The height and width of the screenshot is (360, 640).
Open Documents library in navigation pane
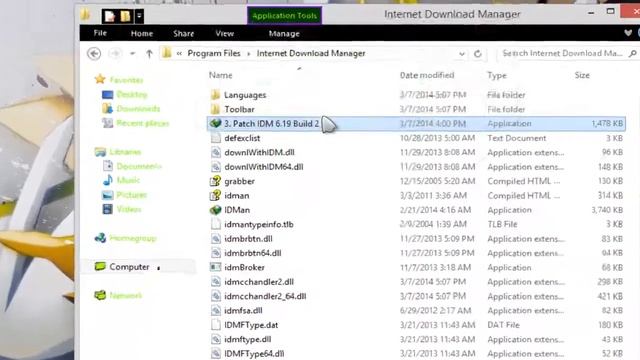coord(139,166)
